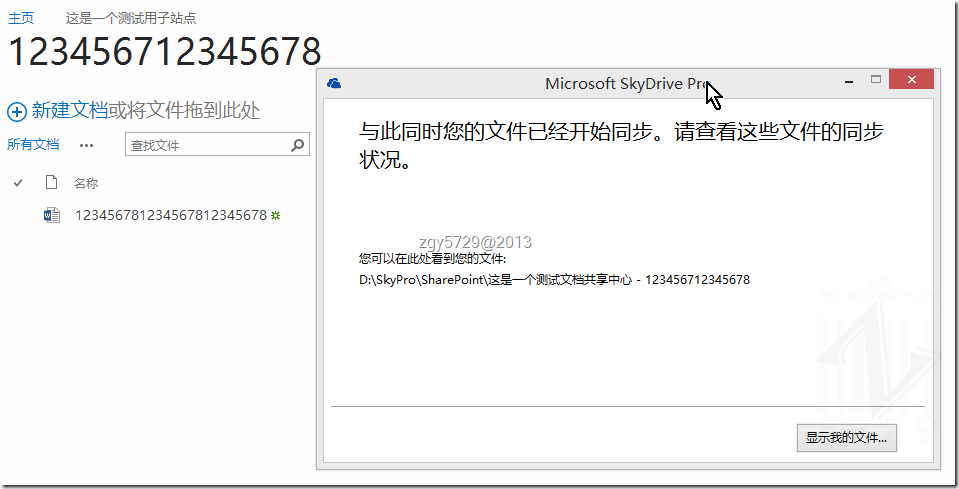Screen dimensions: 959x489
Task: Toggle the select-all checkmark in list header
Action: [x=18, y=183]
